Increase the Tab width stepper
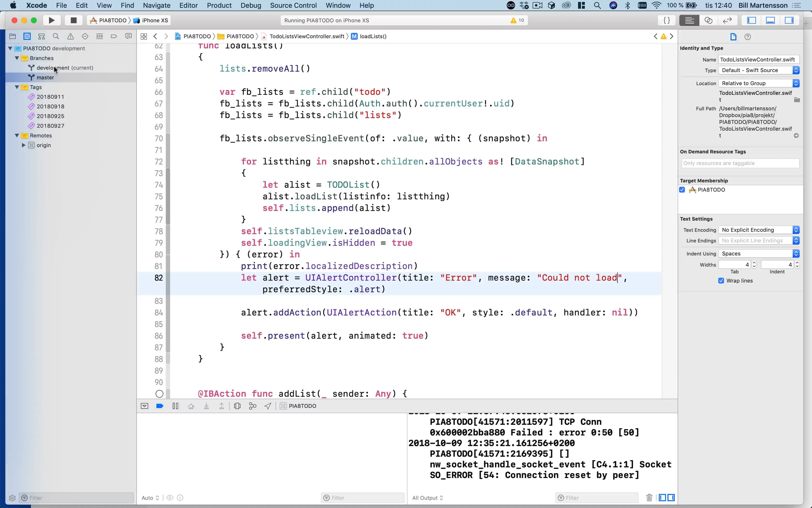Screen dimensions: 812x508 [x=754, y=262]
